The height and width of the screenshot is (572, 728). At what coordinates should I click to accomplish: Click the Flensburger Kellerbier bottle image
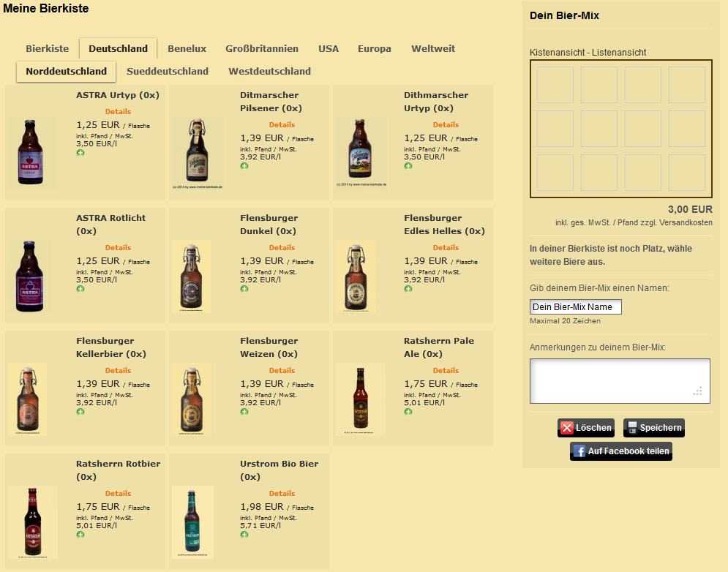[x=28, y=399]
